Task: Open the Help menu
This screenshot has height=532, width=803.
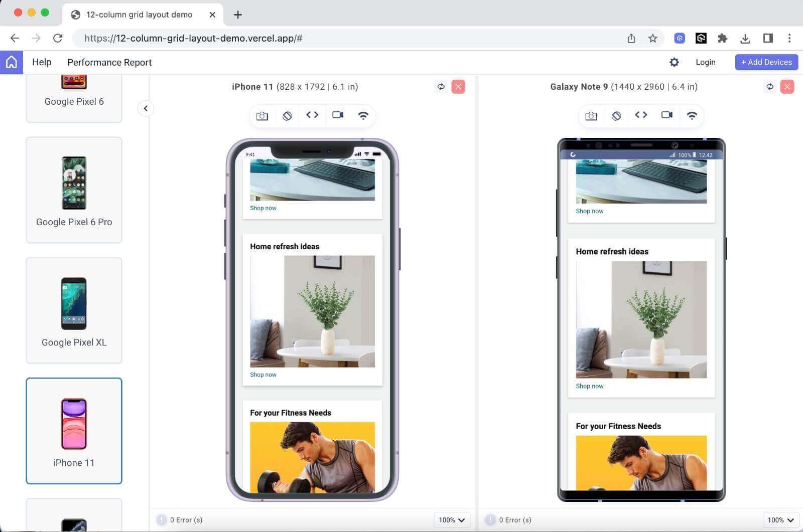Action: coord(42,62)
